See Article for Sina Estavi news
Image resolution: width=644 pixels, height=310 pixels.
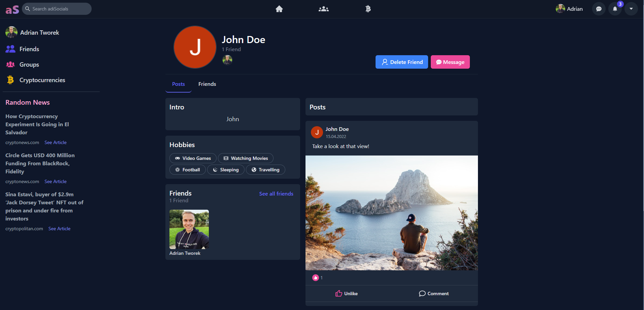59,229
